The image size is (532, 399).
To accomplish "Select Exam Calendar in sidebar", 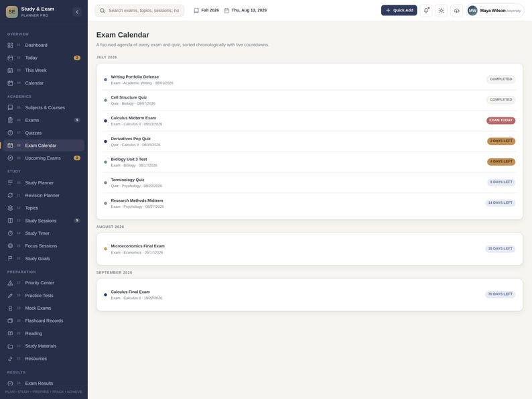I will pyautogui.click(x=44, y=146).
